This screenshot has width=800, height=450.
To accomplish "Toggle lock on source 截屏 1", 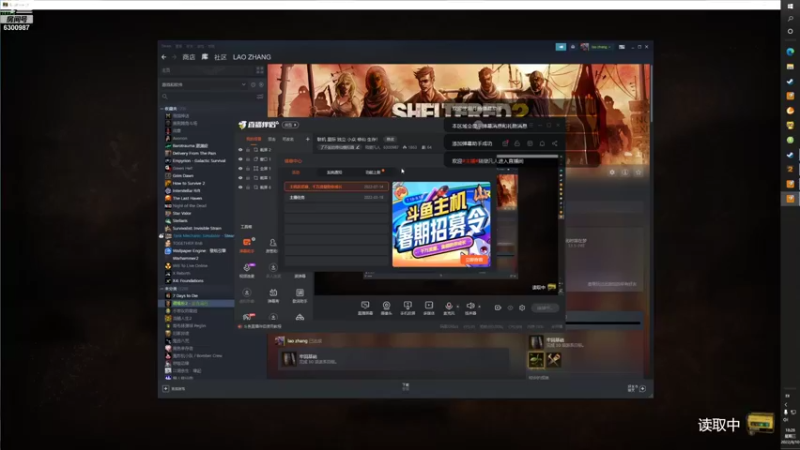I will pos(248,178).
